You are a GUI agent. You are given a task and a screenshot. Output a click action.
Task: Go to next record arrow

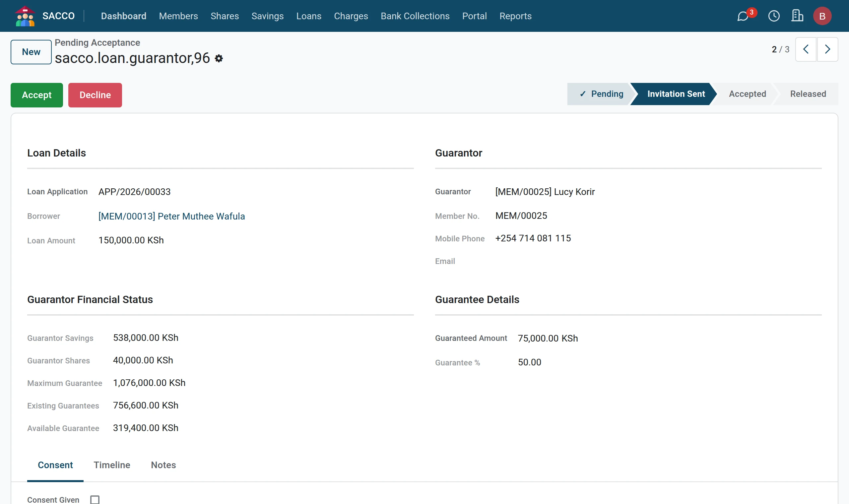click(827, 49)
